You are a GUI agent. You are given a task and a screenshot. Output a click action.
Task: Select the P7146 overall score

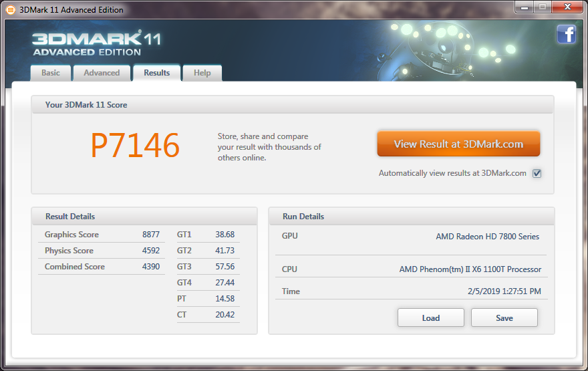[x=135, y=146]
